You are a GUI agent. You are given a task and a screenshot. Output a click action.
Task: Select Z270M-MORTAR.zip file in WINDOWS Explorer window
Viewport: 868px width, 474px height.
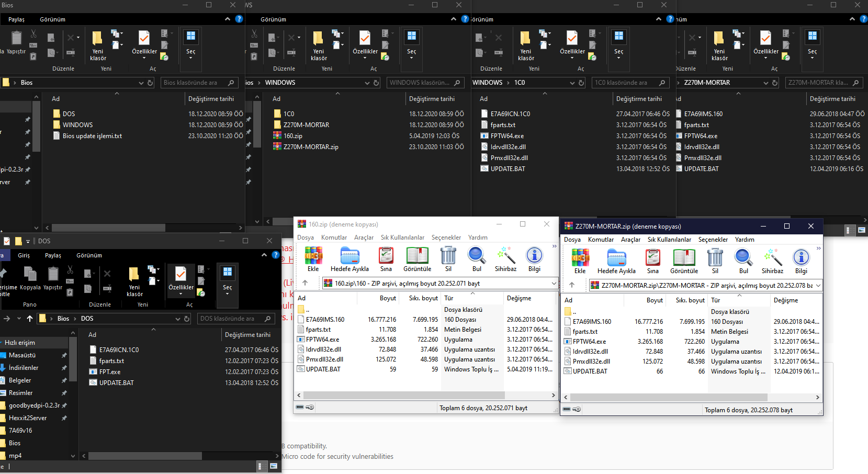coord(311,147)
